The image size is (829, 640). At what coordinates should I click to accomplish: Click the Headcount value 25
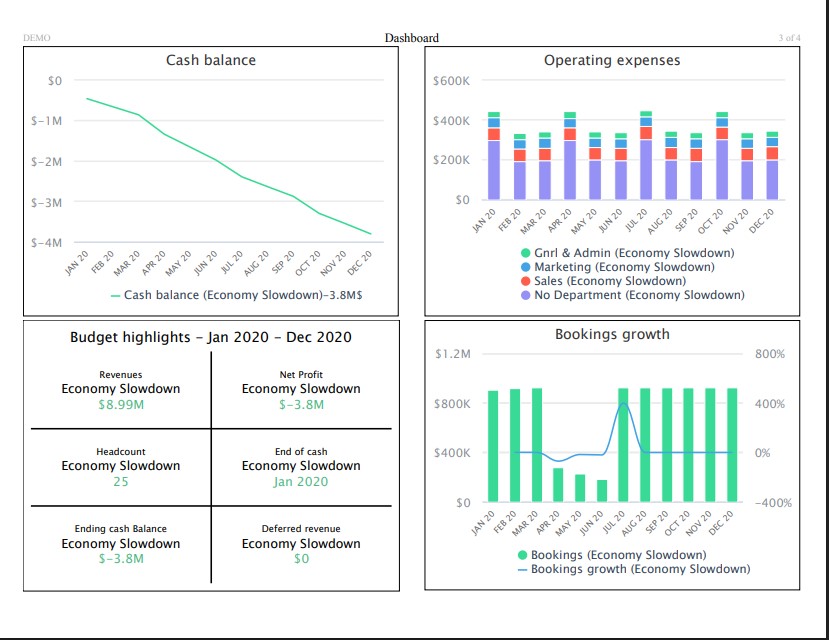pos(121,482)
